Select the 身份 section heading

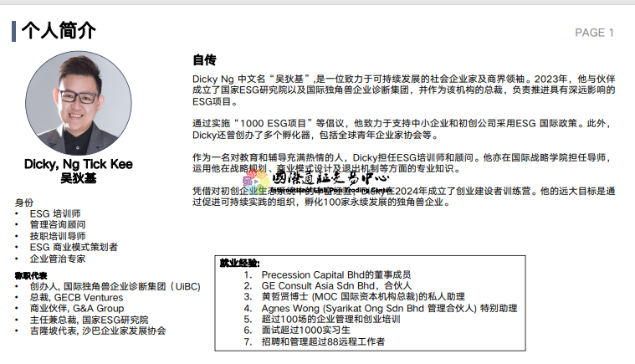pos(24,203)
